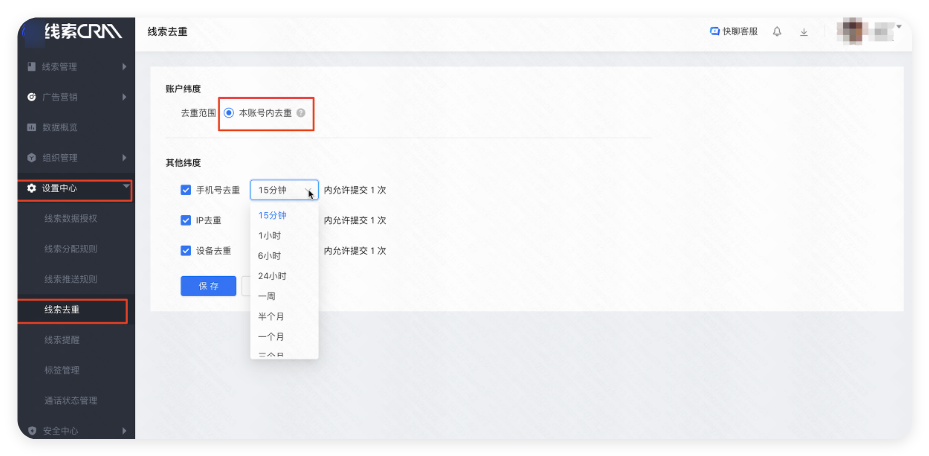Expand the 线索管理 arrow
Screen dimensions: 929x456
(x=124, y=67)
